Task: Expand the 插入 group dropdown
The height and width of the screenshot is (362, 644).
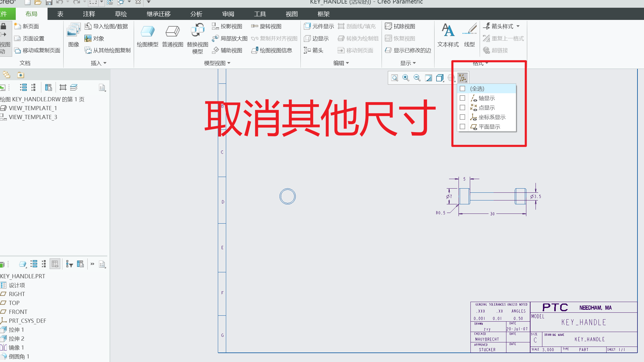Action: pos(106,63)
